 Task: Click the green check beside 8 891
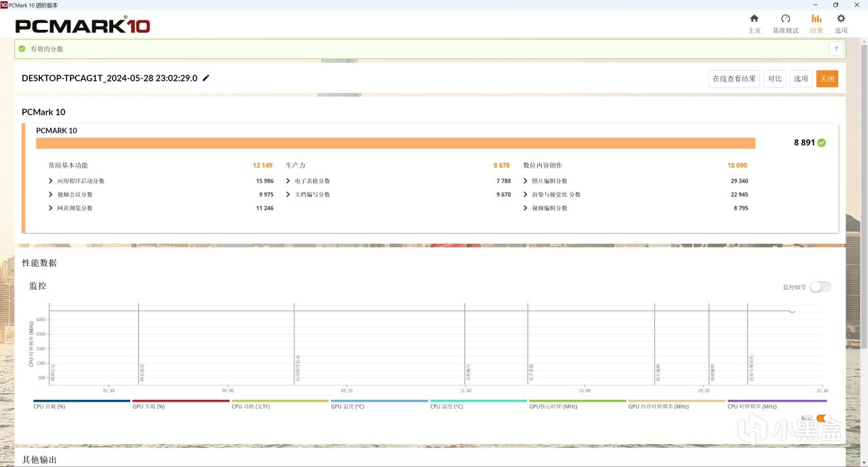(822, 143)
